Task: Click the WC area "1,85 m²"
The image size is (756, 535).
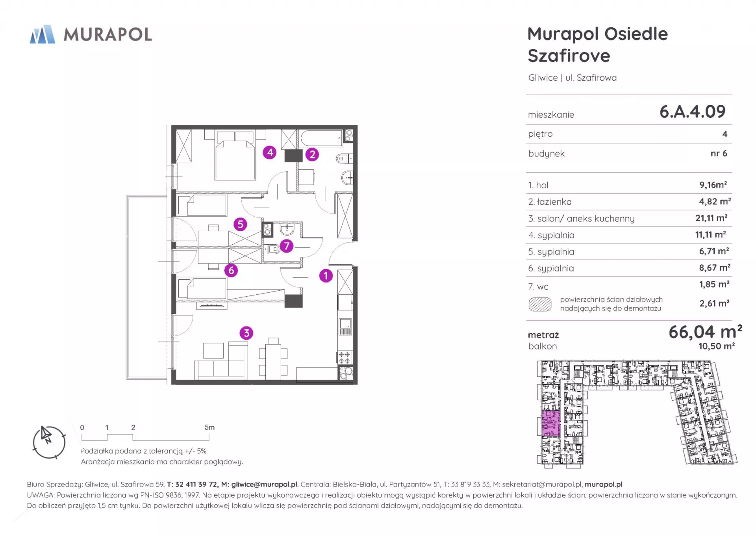Action: 714,284
